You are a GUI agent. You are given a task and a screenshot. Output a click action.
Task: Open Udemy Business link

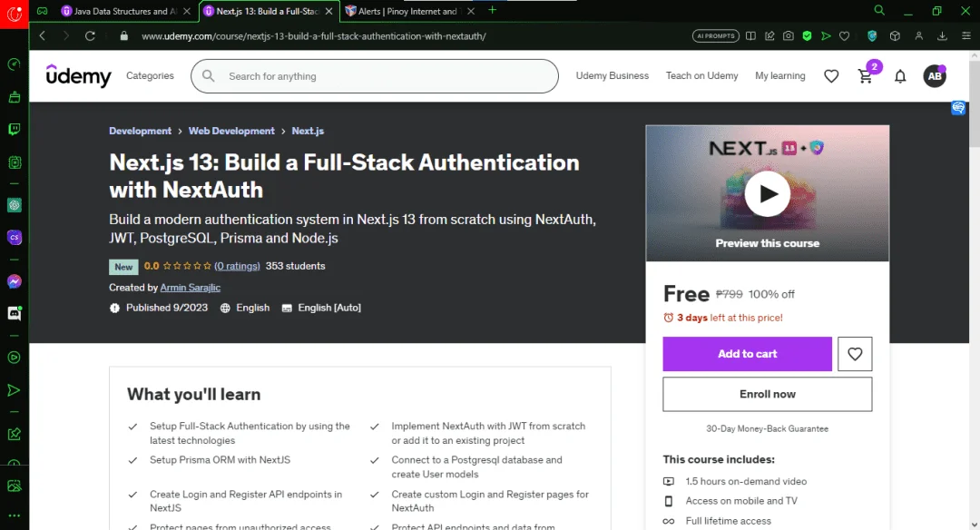(612, 75)
